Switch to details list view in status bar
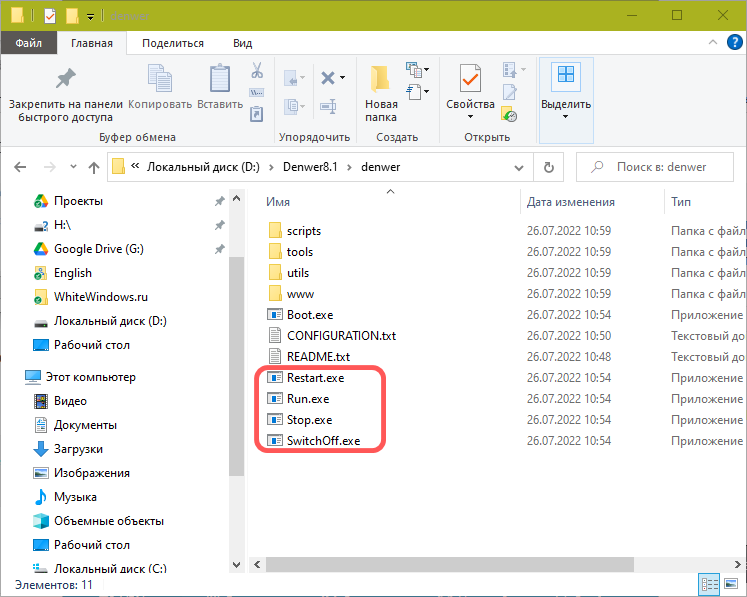Image resolution: width=747 pixels, height=597 pixels. 709,584
